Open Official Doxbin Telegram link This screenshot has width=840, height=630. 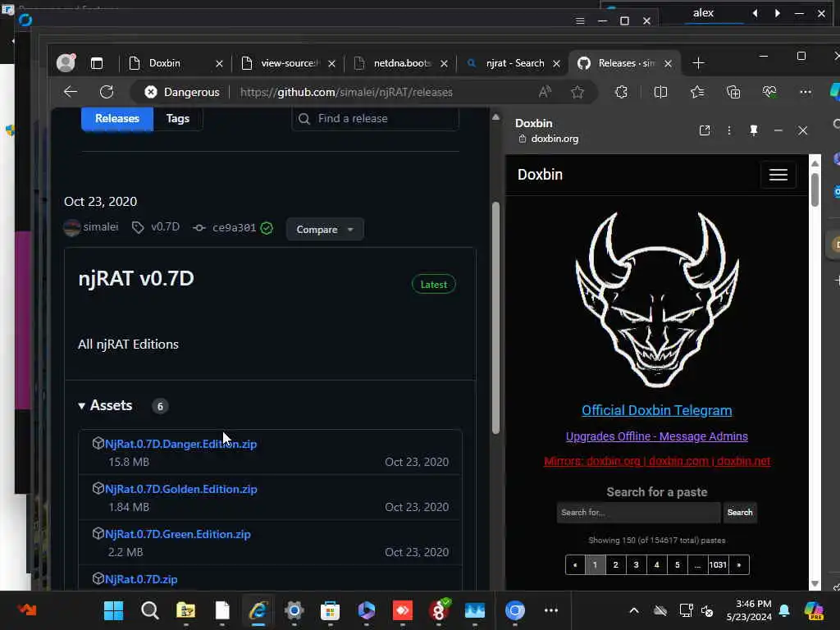(x=657, y=410)
